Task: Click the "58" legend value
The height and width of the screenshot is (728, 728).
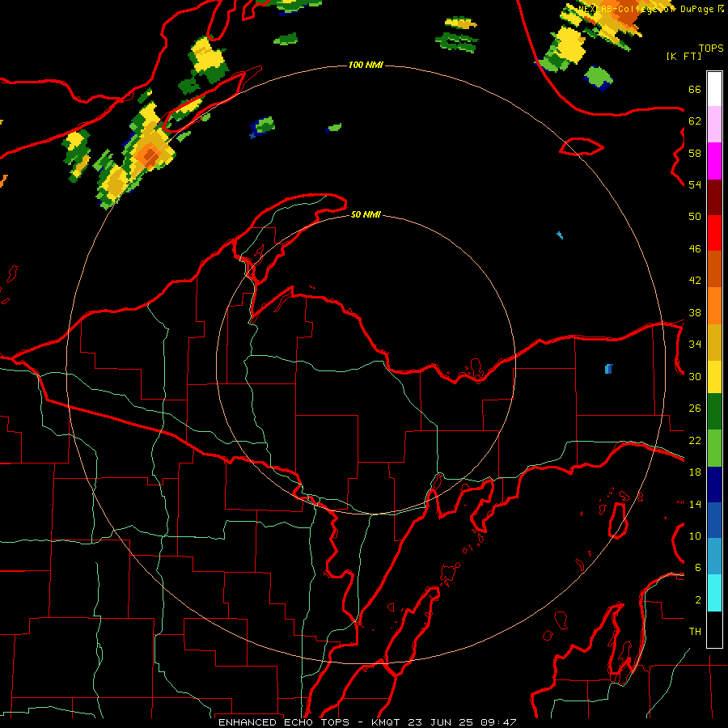Action: (695, 153)
